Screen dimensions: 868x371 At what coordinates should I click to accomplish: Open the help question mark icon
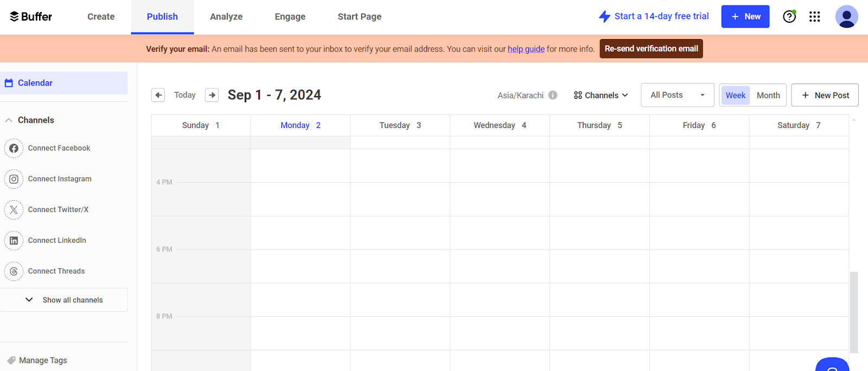tap(789, 17)
